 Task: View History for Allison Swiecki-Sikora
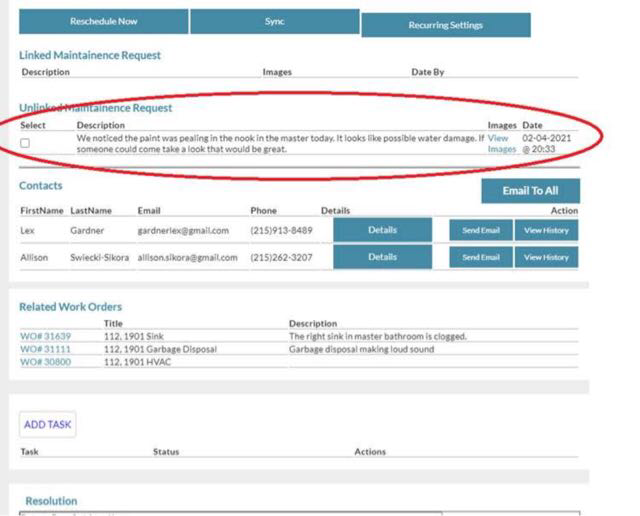point(546,257)
